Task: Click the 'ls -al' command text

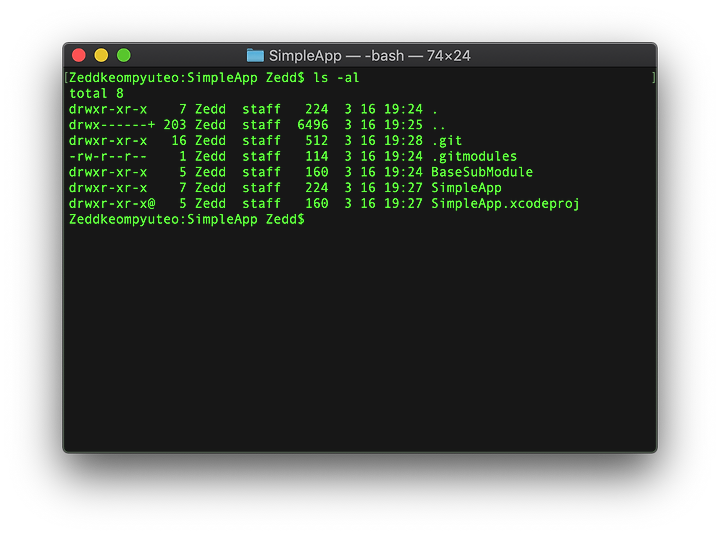Action: 336,78
